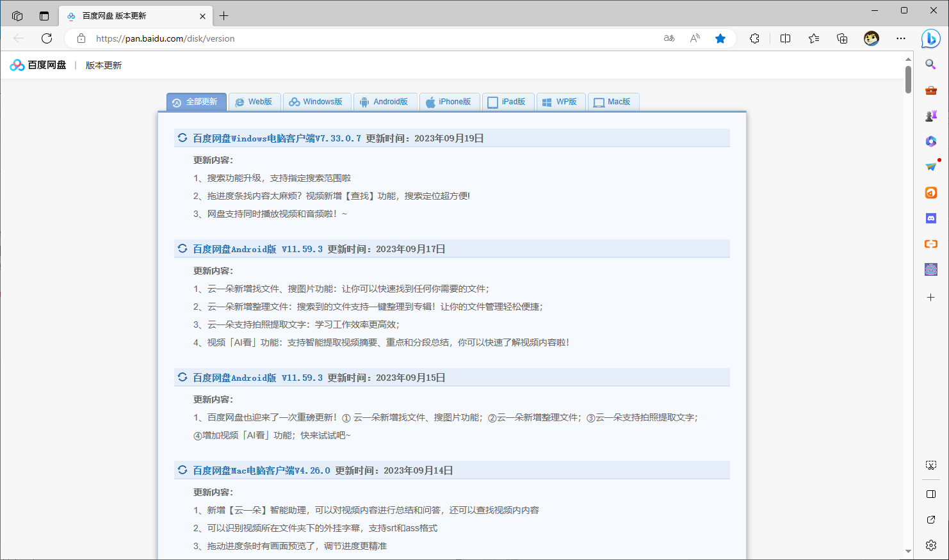Go back to previous page
Viewport: 949px width, 560px height.
coord(19,38)
